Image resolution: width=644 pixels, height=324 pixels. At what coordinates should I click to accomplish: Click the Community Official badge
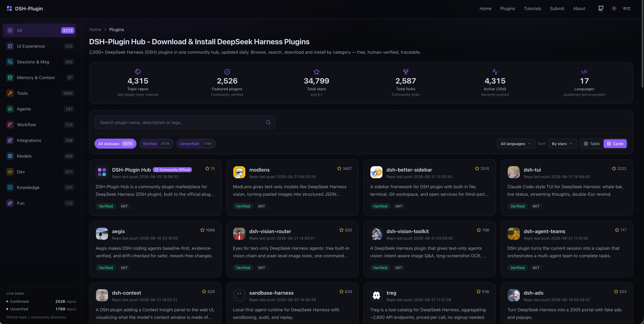(x=172, y=170)
